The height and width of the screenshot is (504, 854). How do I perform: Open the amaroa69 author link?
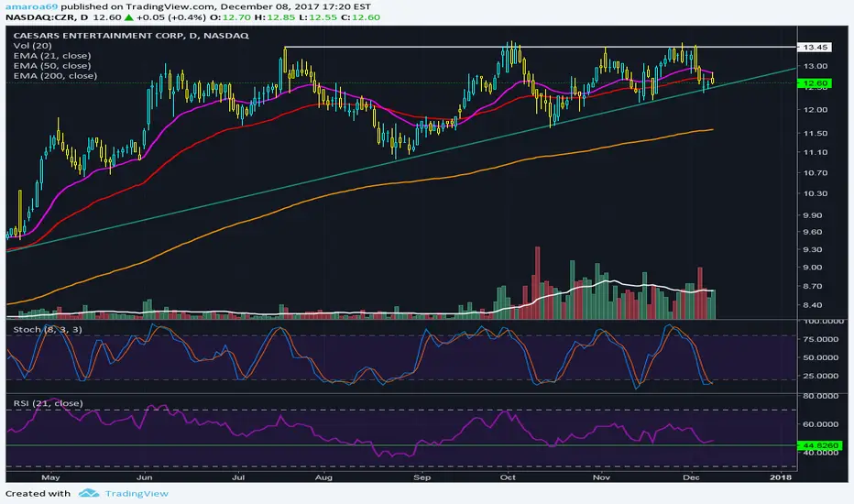coord(31,6)
